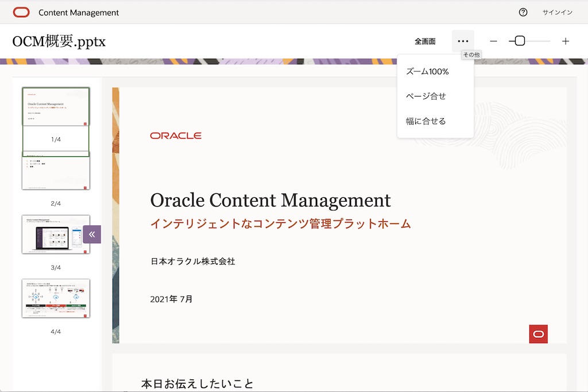This screenshot has height=392, width=588.
Task: Click the サインイン sign-in link
Action: click(x=557, y=12)
